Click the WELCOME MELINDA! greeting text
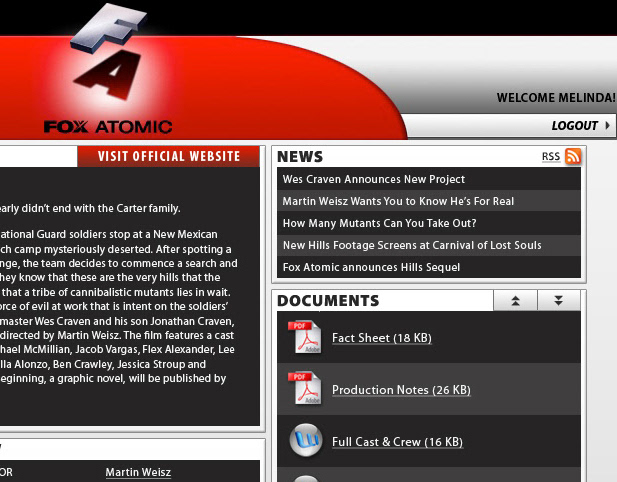617x482 pixels. point(556,98)
